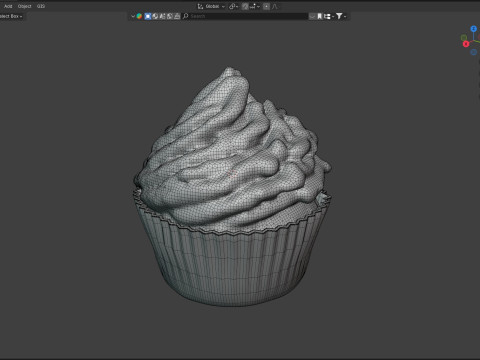This screenshot has height=360, width=480.
Task: Click the green negative Y axis gizmo circle
Action: pyautogui.click(x=464, y=37)
